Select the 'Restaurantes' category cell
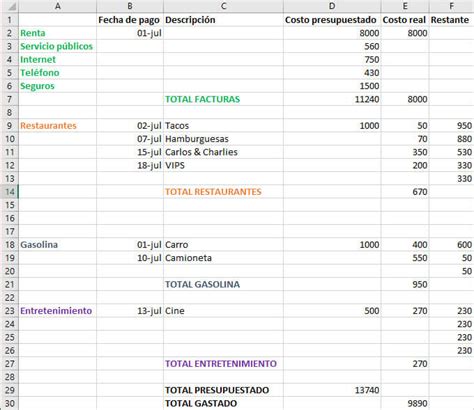Image resolution: width=474 pixels, height=410 pixels. pyautogui.click(x=57, y=125)
